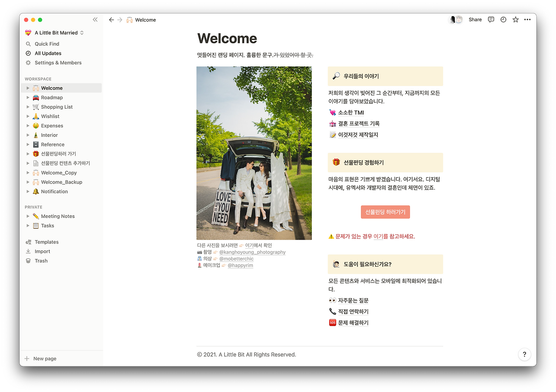
Task: Click the bell icon of Notification
Action: [36, 191]
